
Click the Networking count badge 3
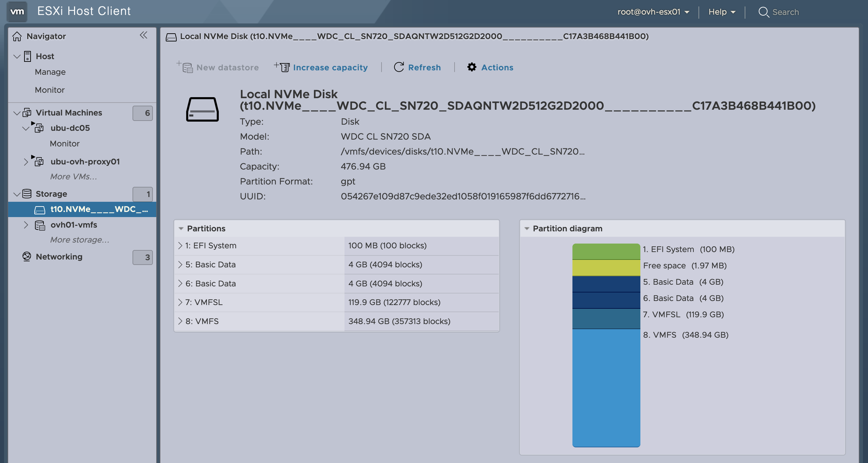click(x=143, y=257)
